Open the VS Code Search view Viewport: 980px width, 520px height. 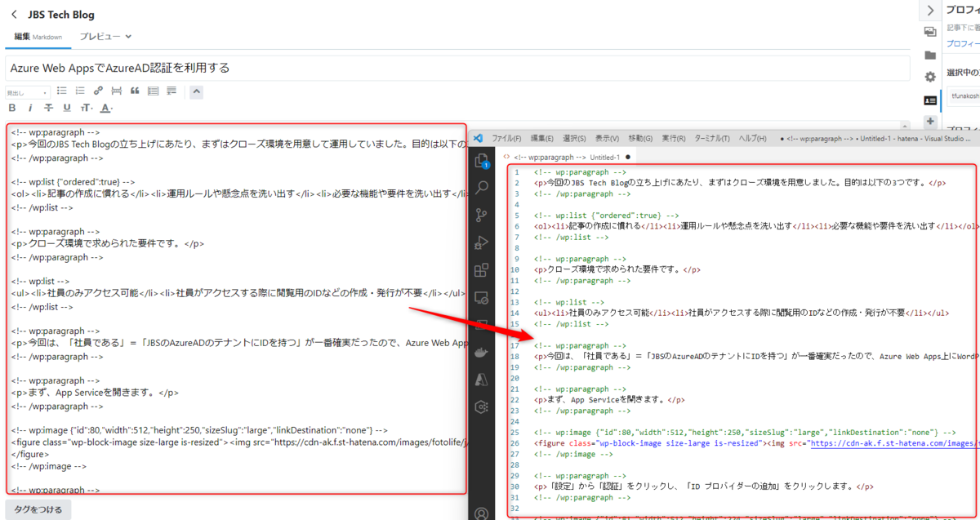[x=482, y=189]
